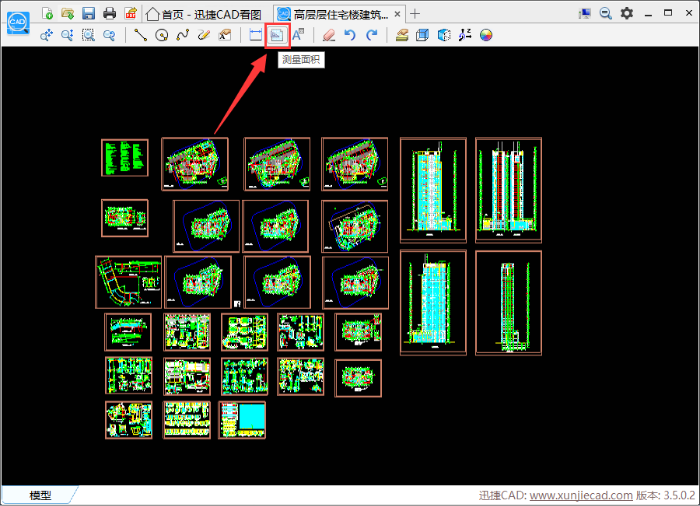Screen dimensions: 700x506
Task: Click the measure distance tool
Action: click(255, 35)
